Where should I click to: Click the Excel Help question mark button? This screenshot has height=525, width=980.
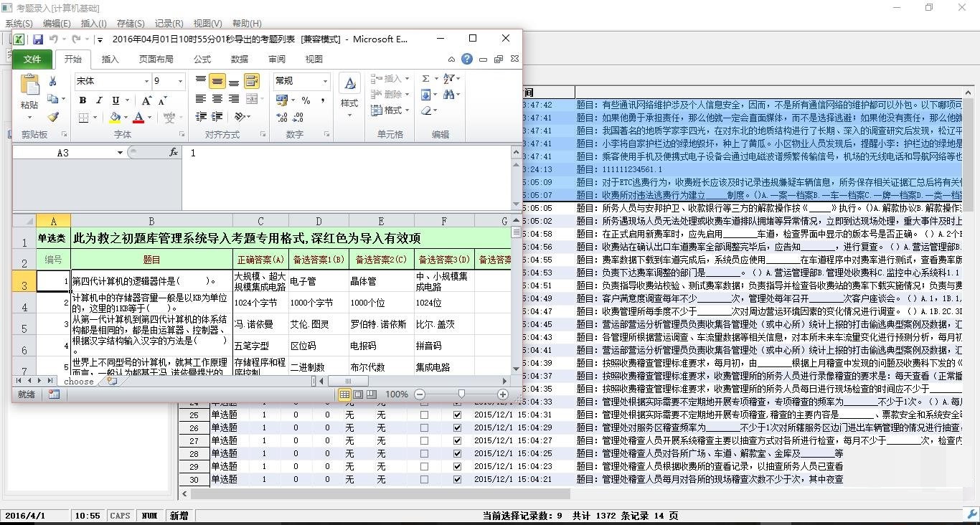pos(466,59)
